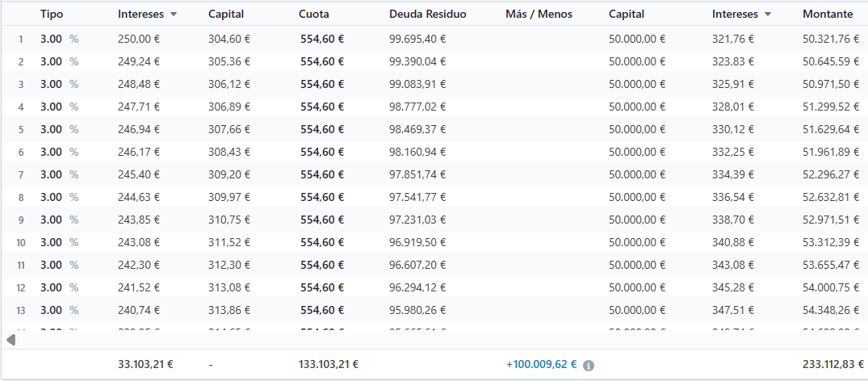This screenshot has height=381, width=868.
Task: Click residual debt 99.390,04 €
Action: tap(417, 61)
